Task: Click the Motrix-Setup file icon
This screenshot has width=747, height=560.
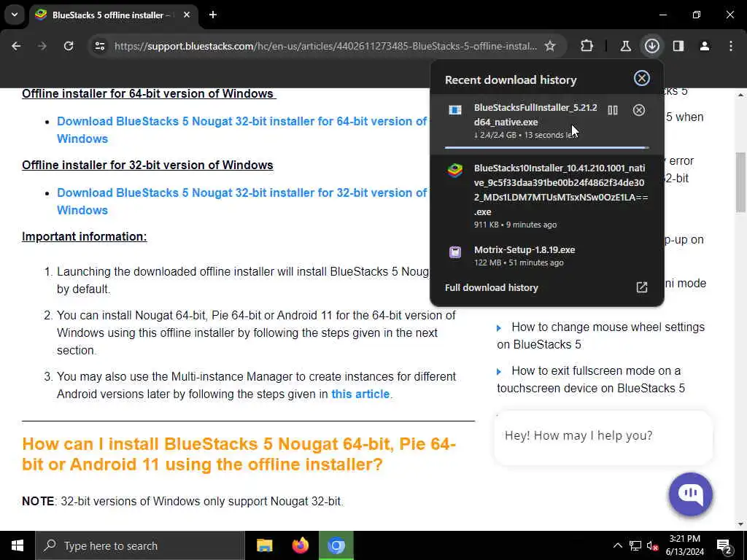Action: tap(455, 252)
